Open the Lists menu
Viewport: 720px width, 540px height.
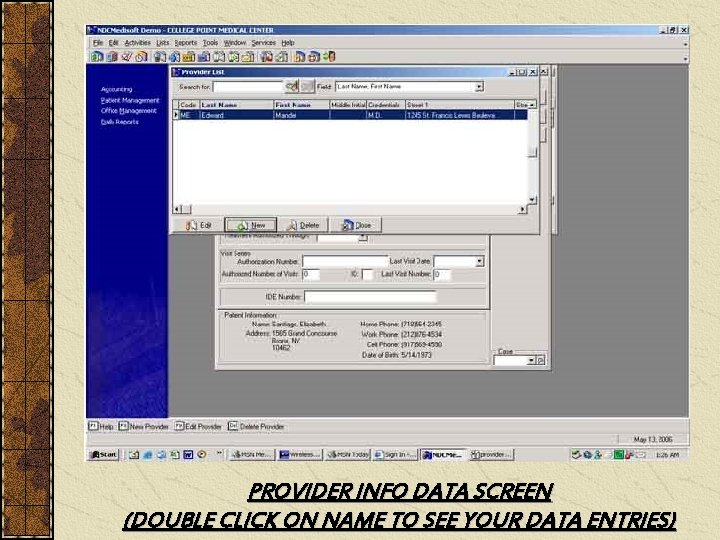163,43
